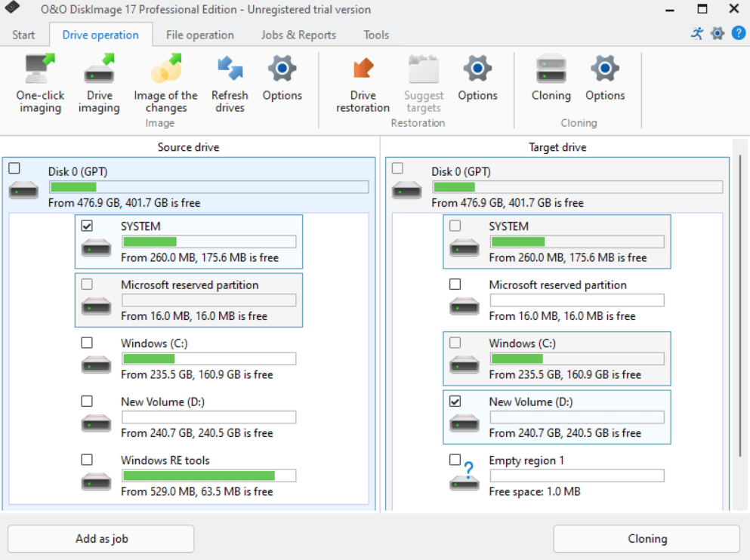Click the Source Windows RE tools usage bar
The image size is (750, 560).
pyautogui.click(x=209, y=475)
